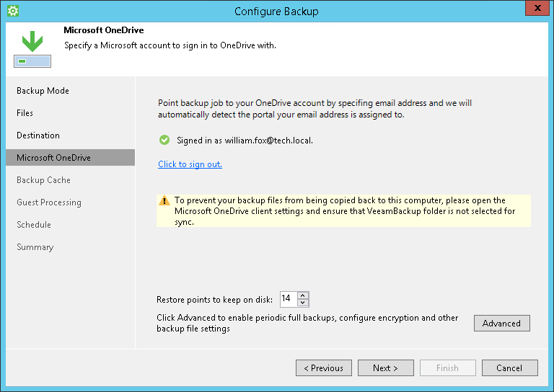Click the restore points value field
Screen dimensions: 554x392
pyautogui.click(x=289, y=299)
